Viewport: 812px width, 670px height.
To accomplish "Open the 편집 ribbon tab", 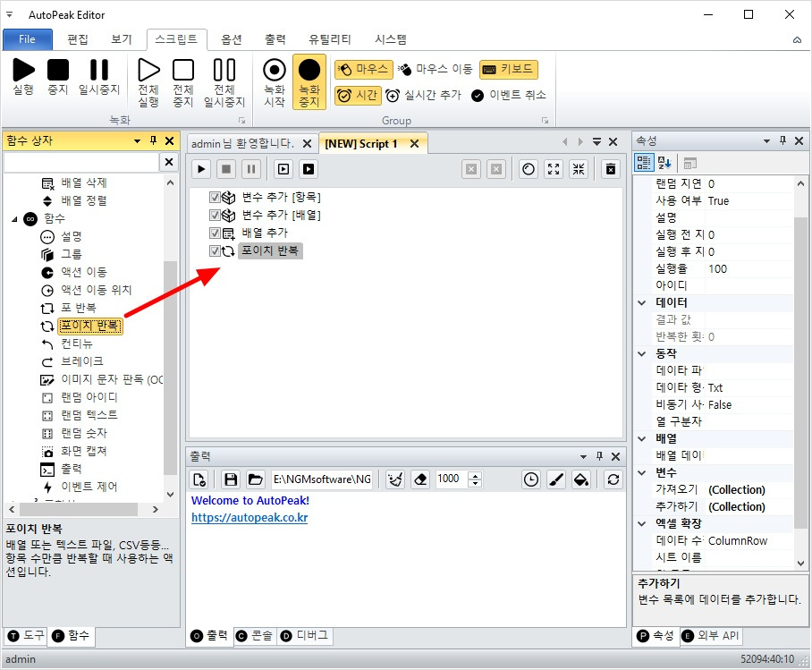I will pos(78,39).
